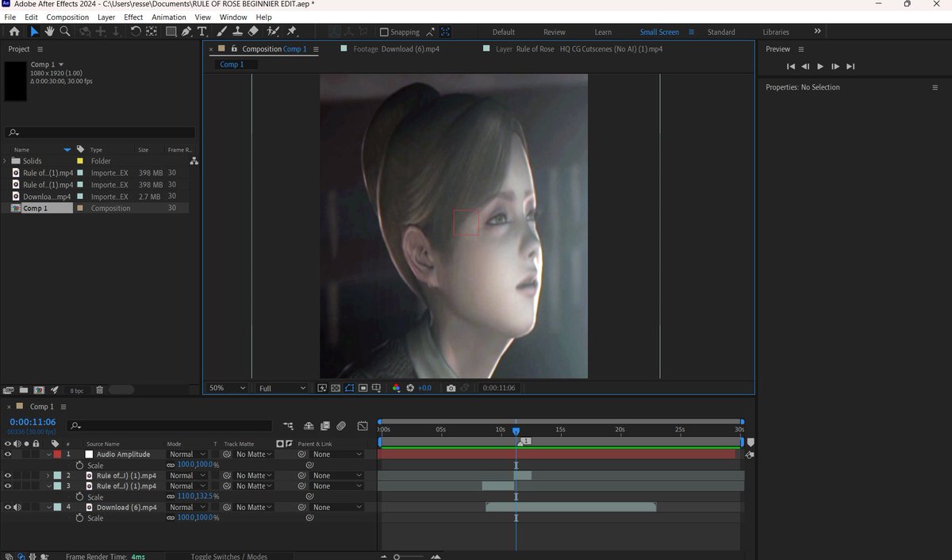Click the new composition icon in Project panel
Screen dimensions: 952x560
click(39, 390)
